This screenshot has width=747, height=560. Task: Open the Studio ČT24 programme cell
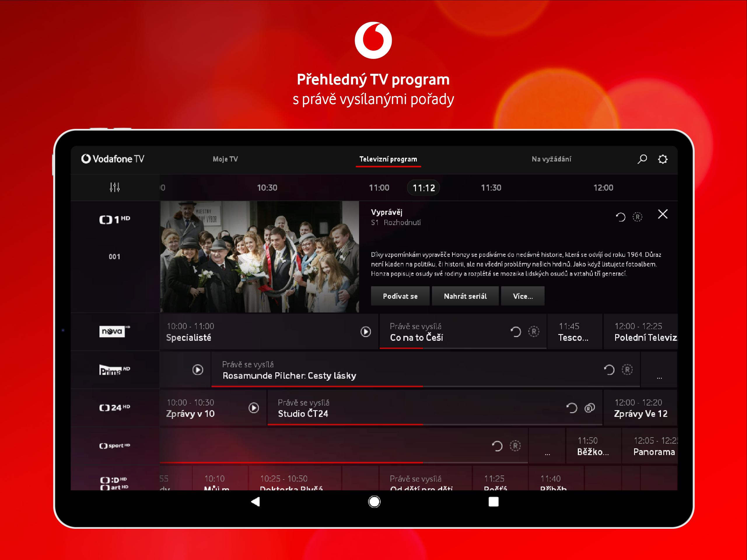click(435, 408)
